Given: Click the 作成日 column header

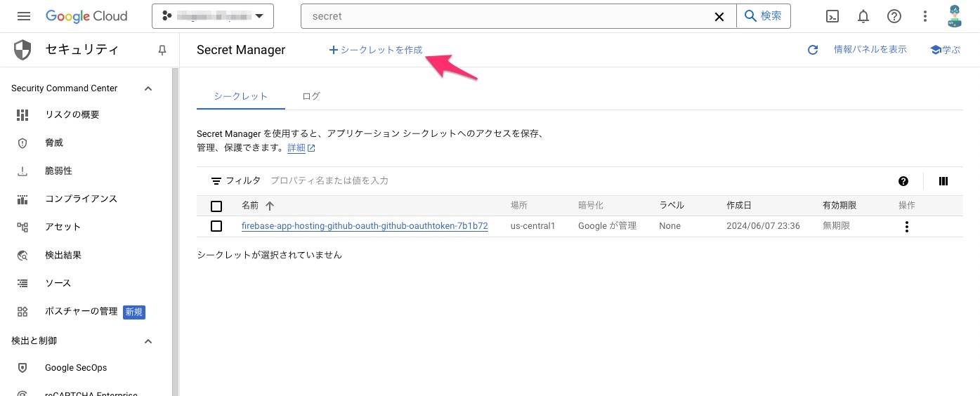Looking at the screenshot, I should click(739, 206).
